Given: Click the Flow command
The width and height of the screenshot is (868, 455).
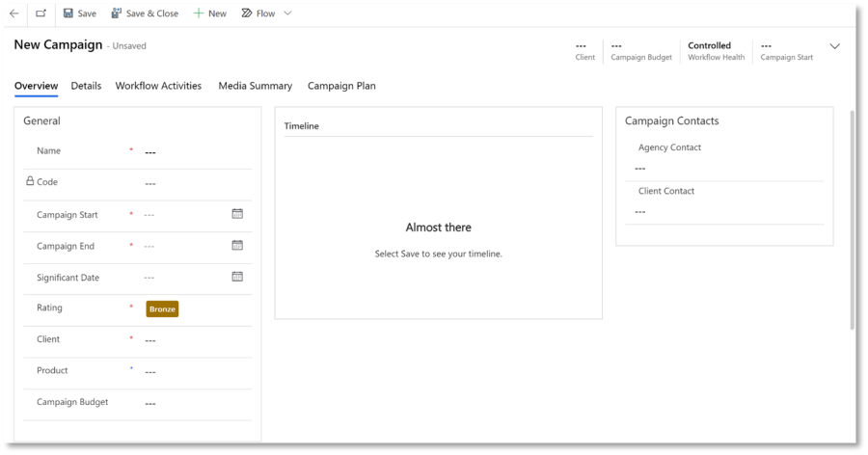Looking at the screenshot, I should tap(258, 13).
